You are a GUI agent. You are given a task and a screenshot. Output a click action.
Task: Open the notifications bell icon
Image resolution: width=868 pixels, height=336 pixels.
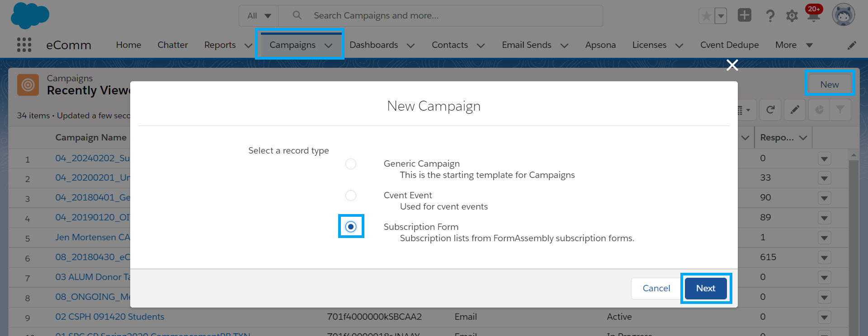pos(814,16)
